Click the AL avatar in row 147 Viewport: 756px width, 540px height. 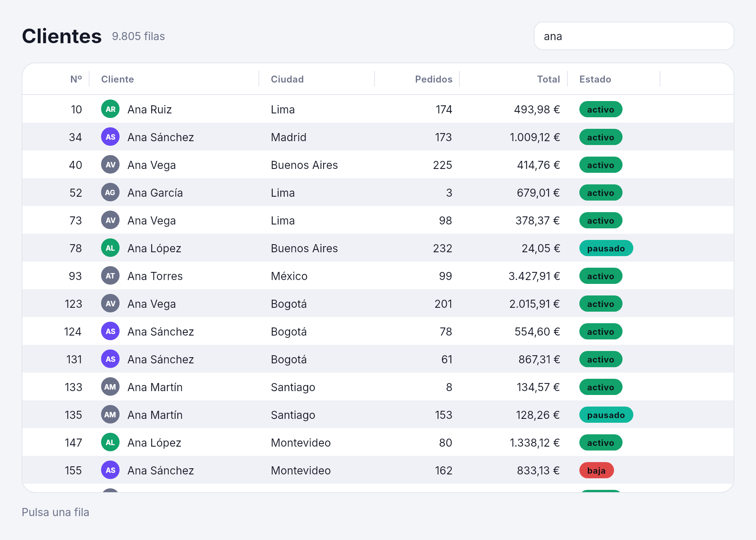pyautogui.click(x=110, y=442)
